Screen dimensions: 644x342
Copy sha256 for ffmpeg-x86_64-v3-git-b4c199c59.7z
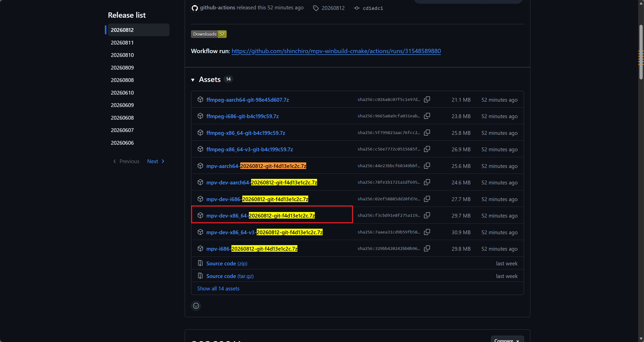[427, 149]
